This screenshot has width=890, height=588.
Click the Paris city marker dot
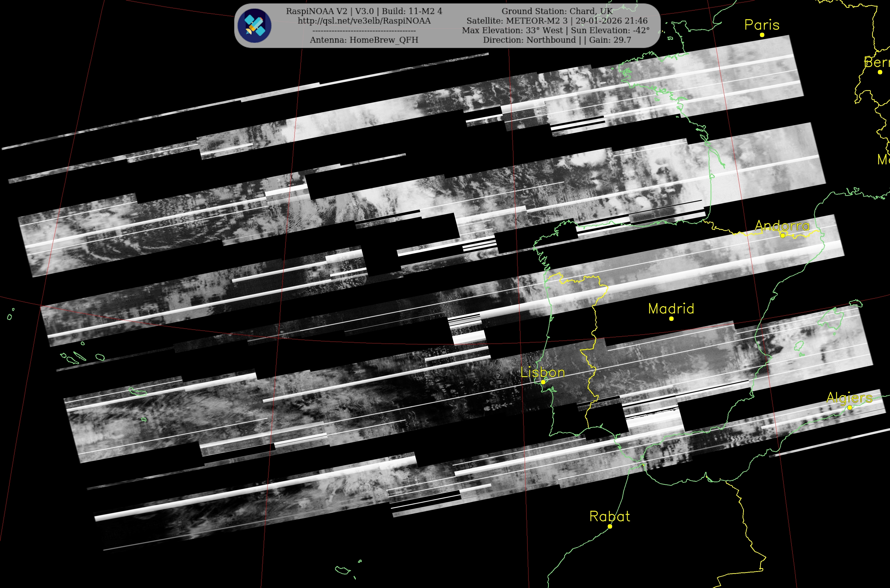762,35
